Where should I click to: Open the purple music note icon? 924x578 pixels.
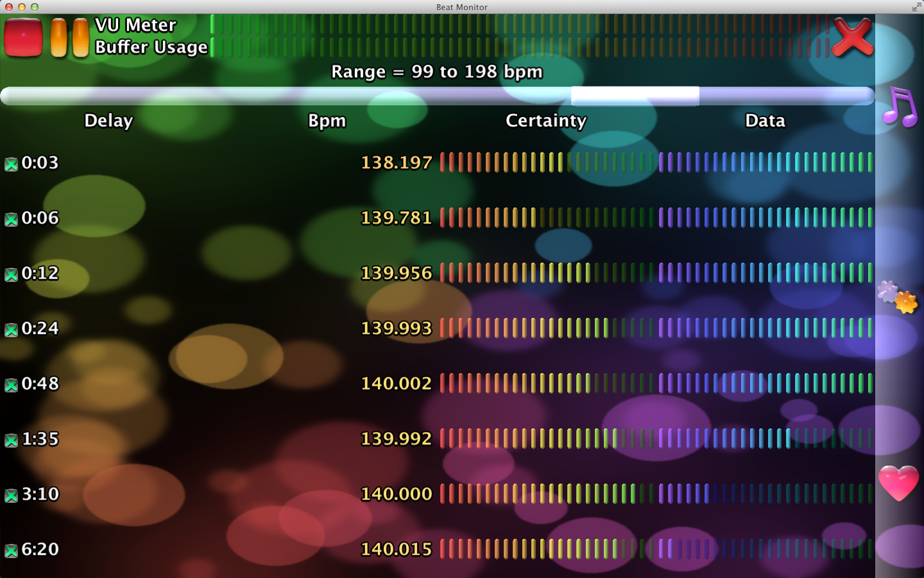(x=900, y=107)
